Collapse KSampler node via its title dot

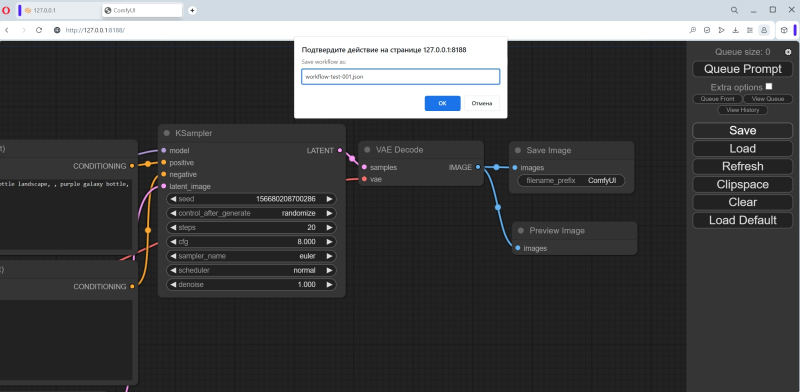tap(166, 133)
